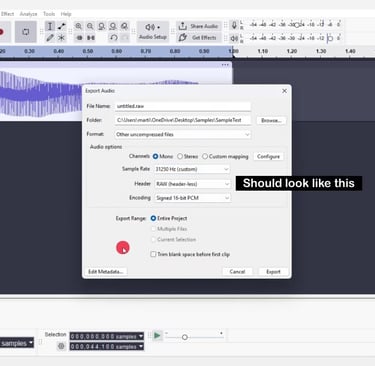Image resolution: width=375 pixels, height=366 pixels.
Task: Open the samples time display dropdown at bottom-left
Action: [x=31, y=343]
